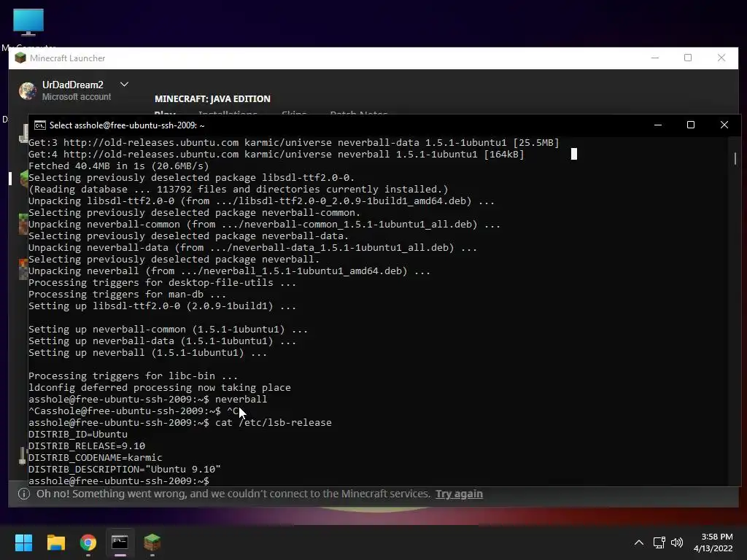
Task: Maximize the SSH terminal window
Action: click(x=691, y=125)
